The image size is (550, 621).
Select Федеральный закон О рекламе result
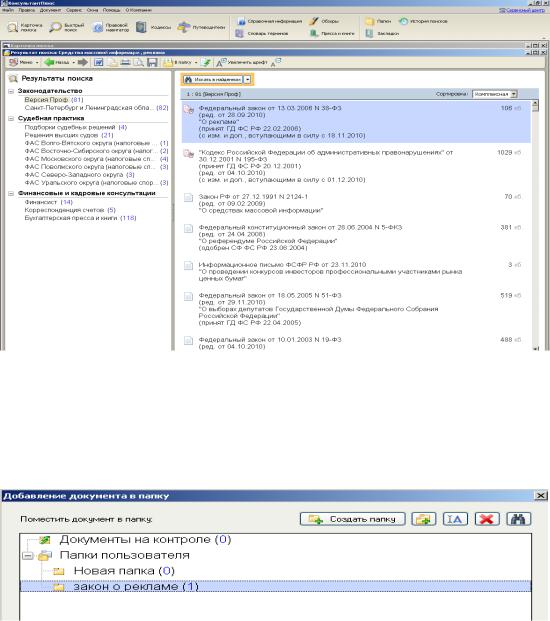coord(356,122)
